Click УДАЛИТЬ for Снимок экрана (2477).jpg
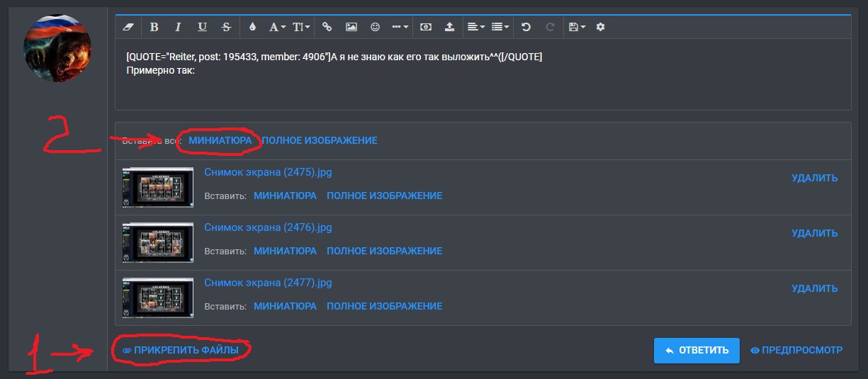This screenshot has height=379, width=868. click(814, 288)
